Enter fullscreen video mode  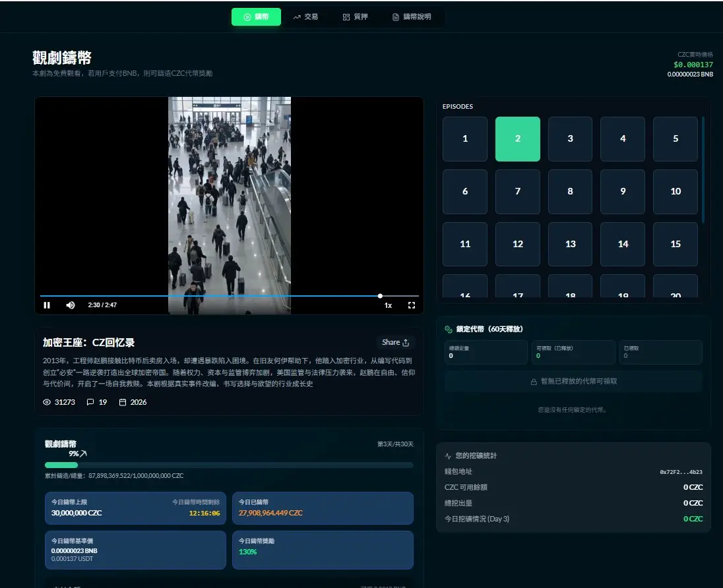(x=412, y=305)
